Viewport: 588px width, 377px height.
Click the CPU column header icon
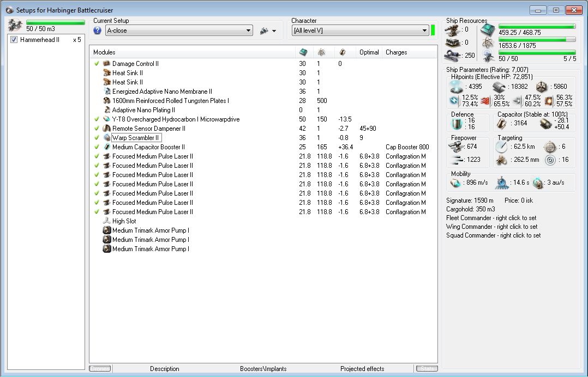tap(303, 52)
